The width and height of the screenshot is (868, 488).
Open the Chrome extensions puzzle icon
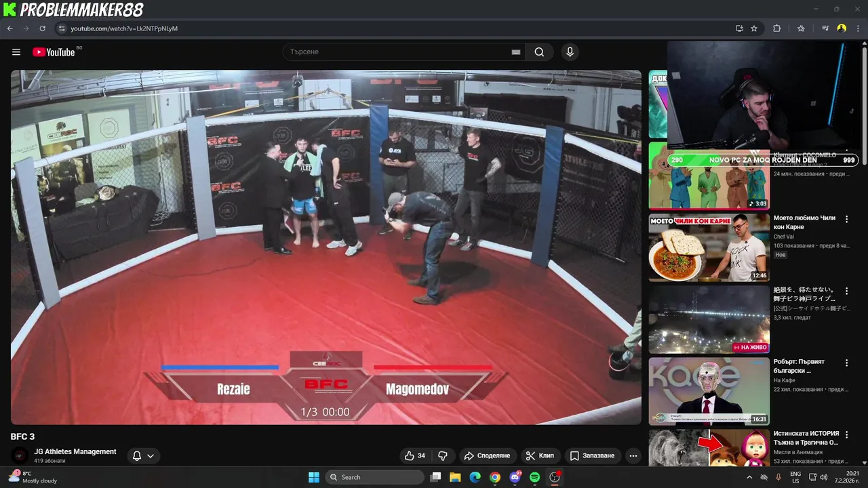(777, 28)
